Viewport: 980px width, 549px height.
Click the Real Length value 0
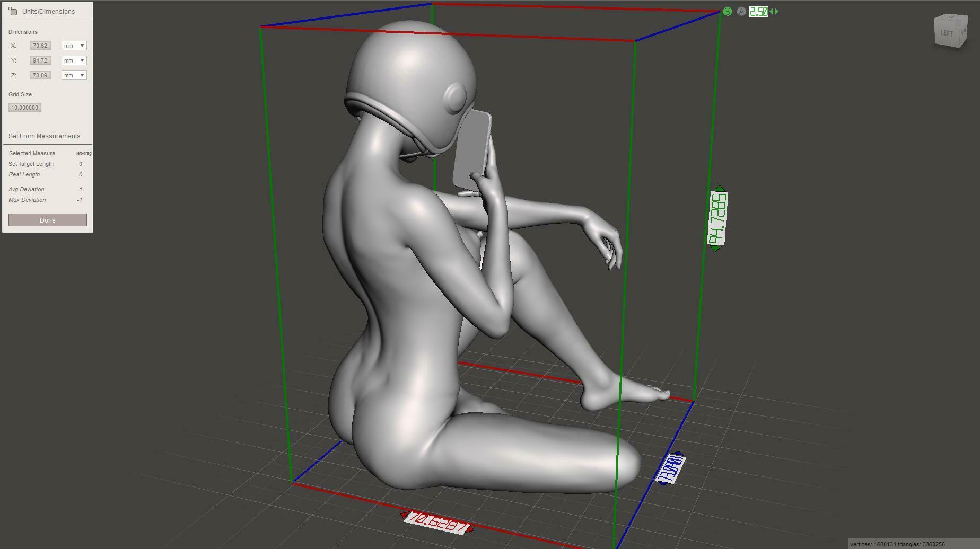click(x=81, y=174)
